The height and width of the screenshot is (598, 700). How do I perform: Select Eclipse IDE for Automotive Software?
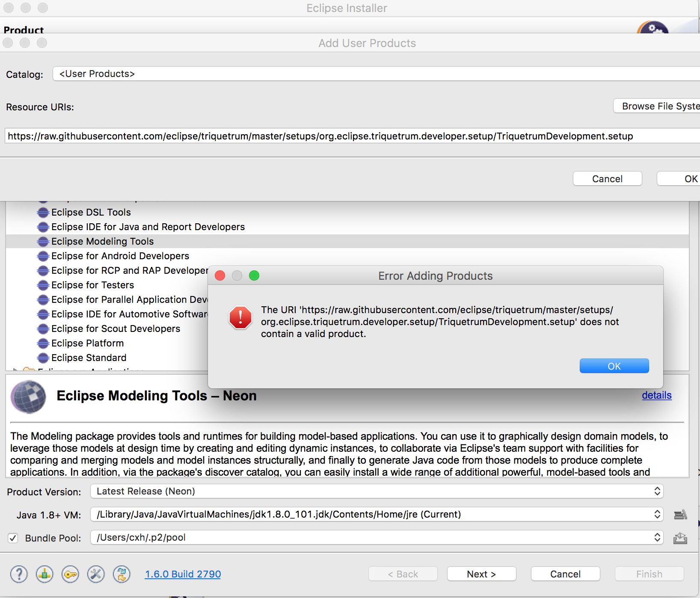(x=130, y=314)
